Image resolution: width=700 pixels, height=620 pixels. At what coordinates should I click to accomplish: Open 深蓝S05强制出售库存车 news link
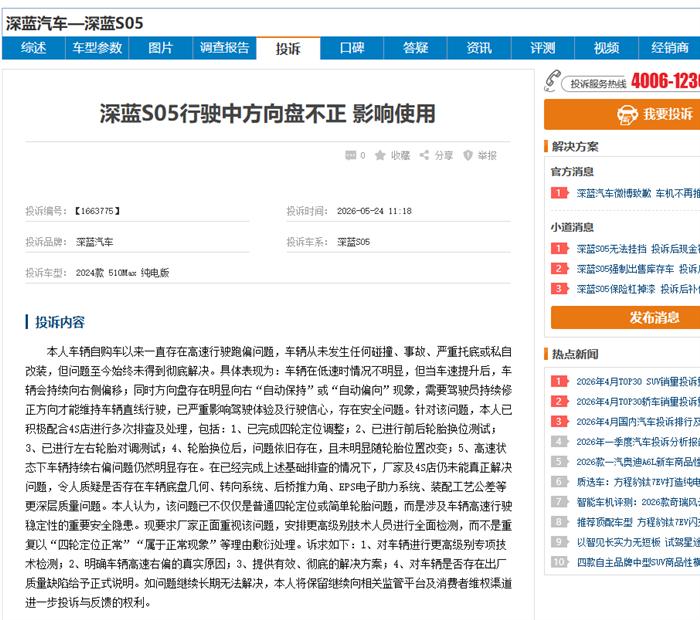click(x=638, y=269)
